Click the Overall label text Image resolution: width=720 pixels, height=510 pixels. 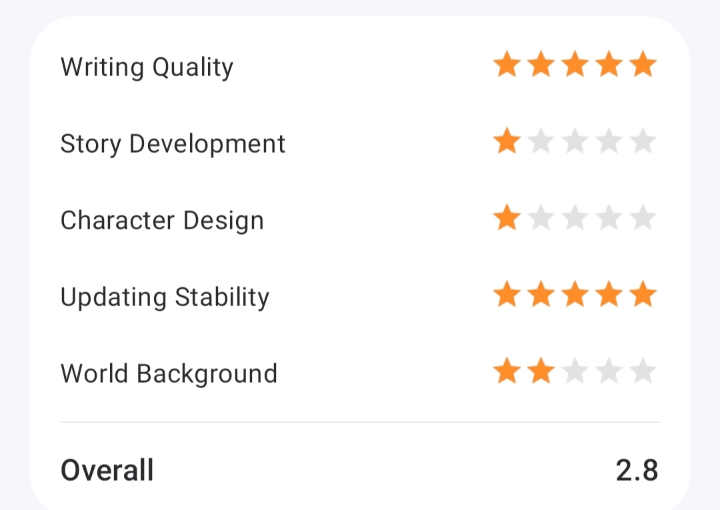pos(107,471)
